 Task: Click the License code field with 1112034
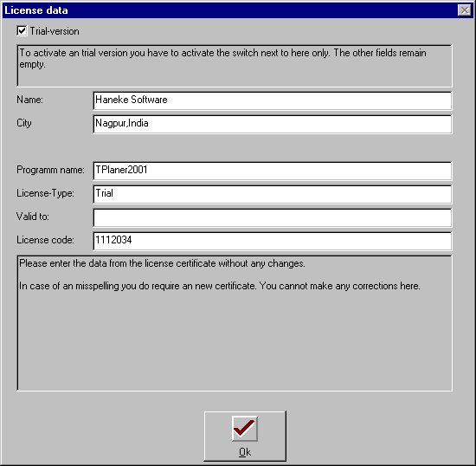(x=273, y=241)
